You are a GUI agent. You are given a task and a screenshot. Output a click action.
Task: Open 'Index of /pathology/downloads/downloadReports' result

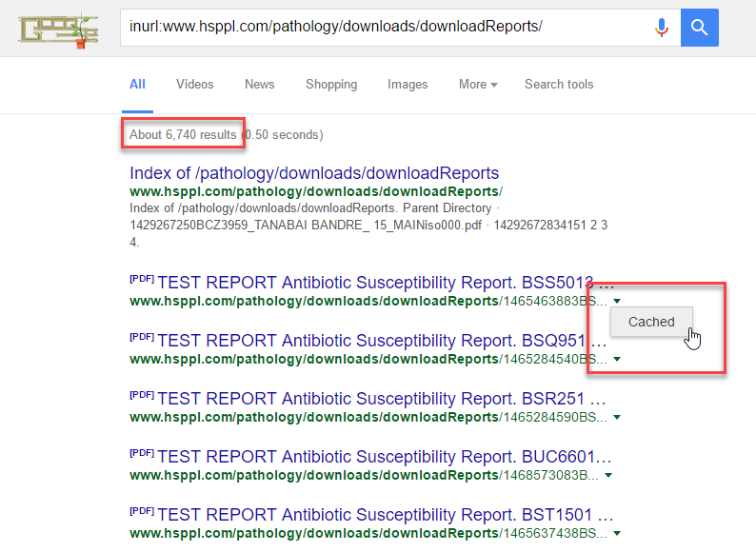pyautogui.click(x=314, y=173)
